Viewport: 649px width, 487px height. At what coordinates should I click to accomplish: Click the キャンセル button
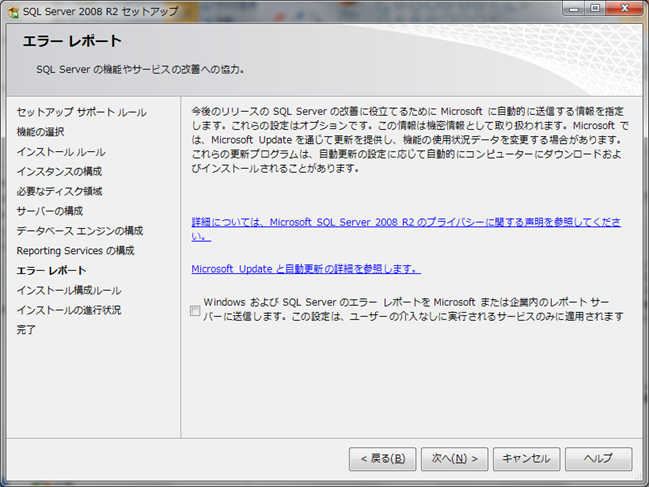pos(526,459)
